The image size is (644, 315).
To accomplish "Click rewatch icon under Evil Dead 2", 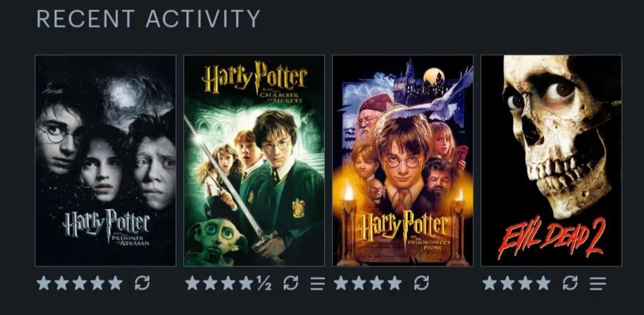I will [570, 283].
